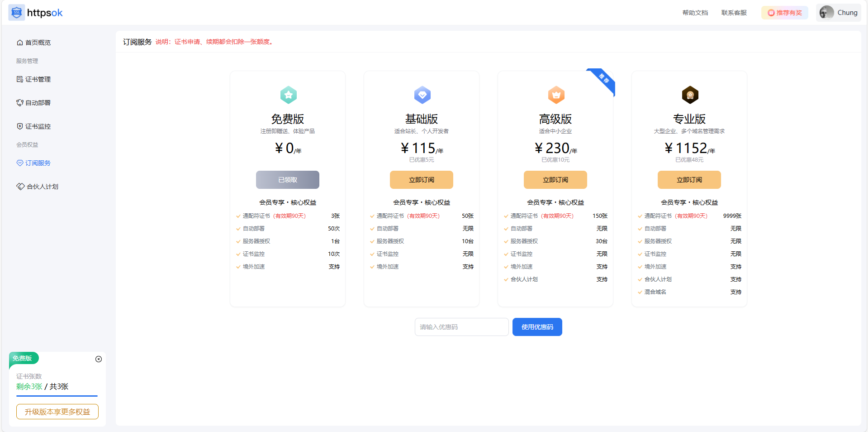Click the 使用优惠码 button

(537, 327)
